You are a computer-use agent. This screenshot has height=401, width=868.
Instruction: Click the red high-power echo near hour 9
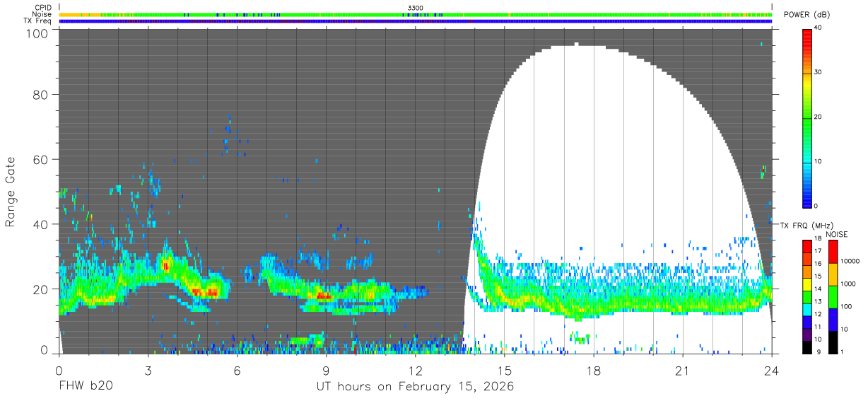click(324, 296)
